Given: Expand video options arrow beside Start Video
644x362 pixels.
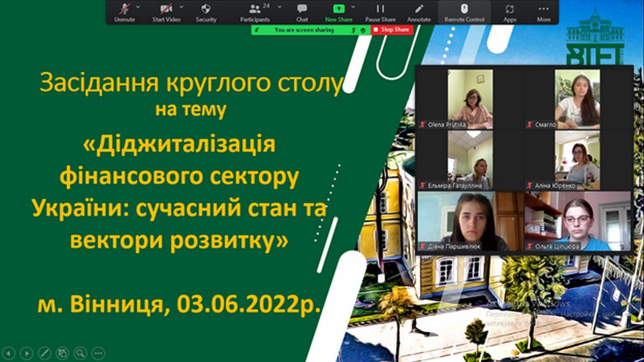Looking at the screenshot, I should [181, 7].
